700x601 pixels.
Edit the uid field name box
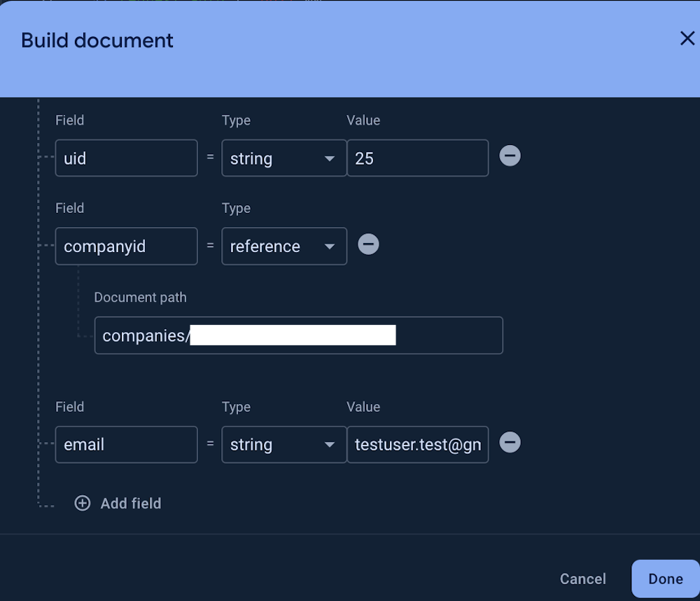[x=126, y=158]
